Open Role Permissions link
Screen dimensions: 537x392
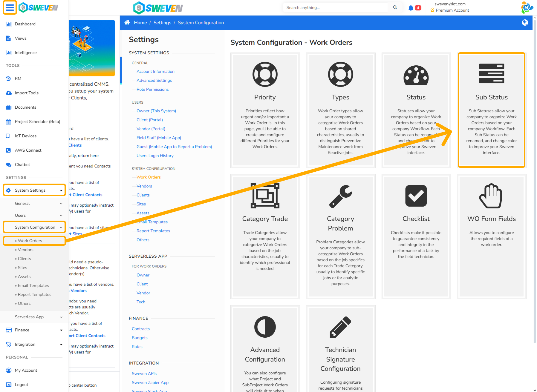tap(152, 89)
